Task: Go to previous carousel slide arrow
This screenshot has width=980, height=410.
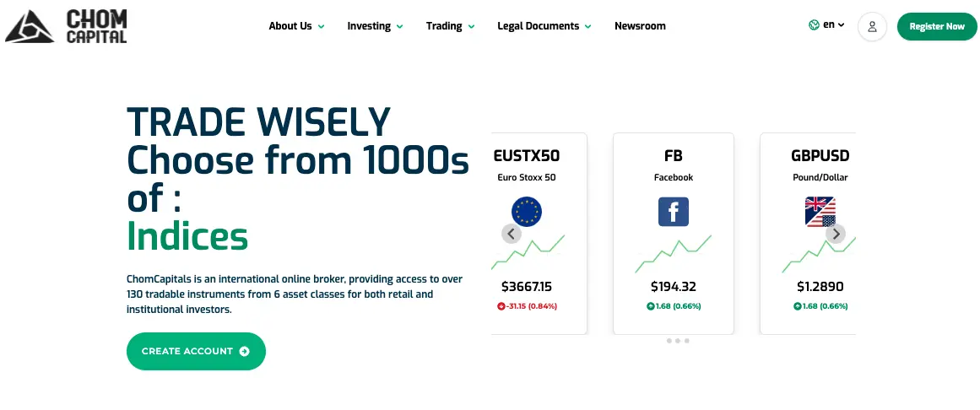Action: [x=512, y=234]
